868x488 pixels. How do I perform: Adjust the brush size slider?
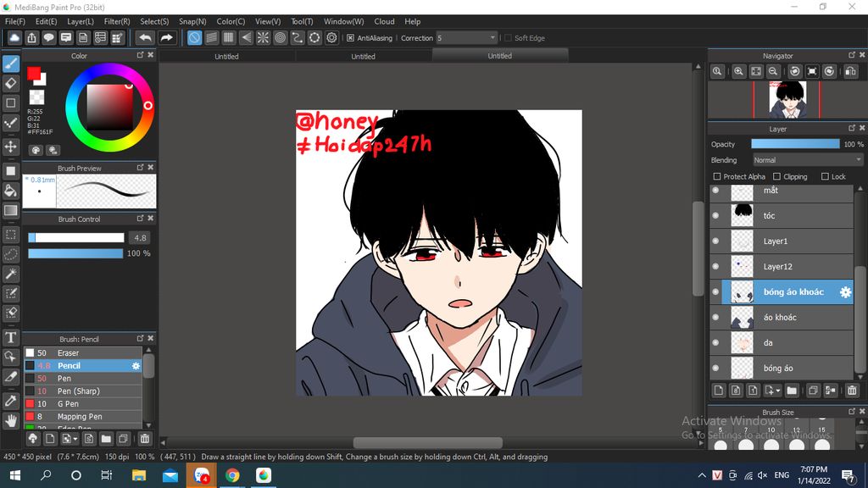coord(75,238)
